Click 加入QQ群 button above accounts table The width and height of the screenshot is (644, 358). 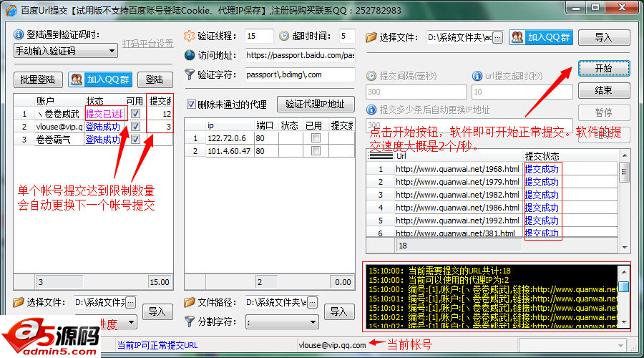tap(99, 79)
